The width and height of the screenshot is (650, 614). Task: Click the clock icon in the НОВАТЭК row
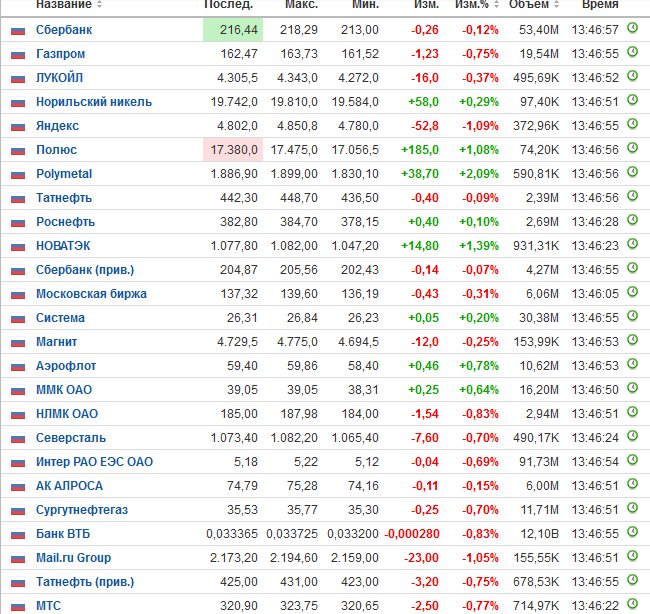632,244
